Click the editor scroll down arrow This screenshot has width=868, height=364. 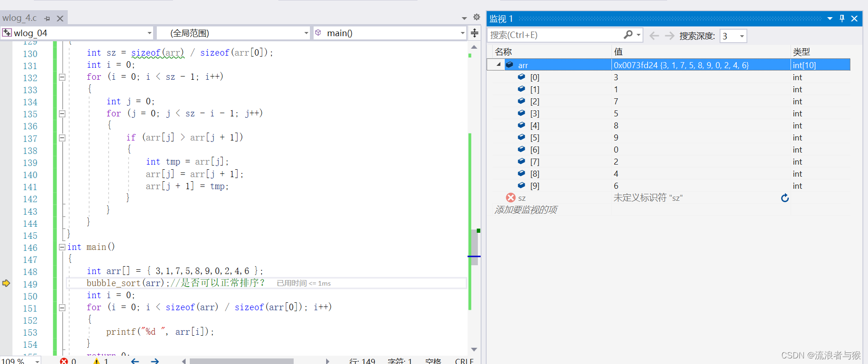click(474, 350)
